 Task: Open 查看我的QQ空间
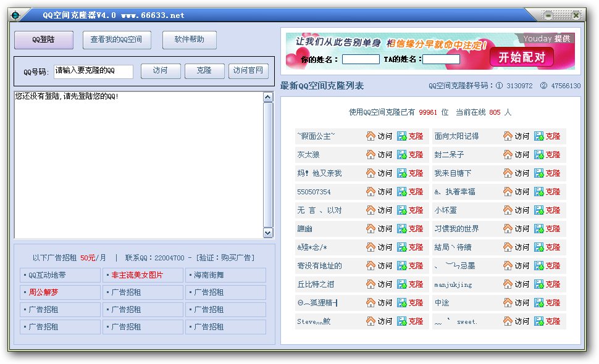[117, 39]
